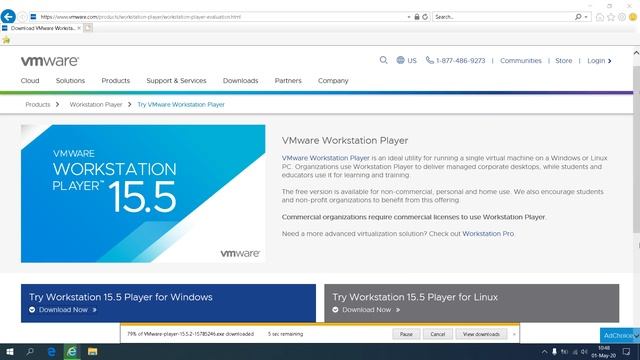The image size is (640, 360).
Task: Click the Try VMware Workstation Player breadcrumb
Action: [x=181, y=104]
